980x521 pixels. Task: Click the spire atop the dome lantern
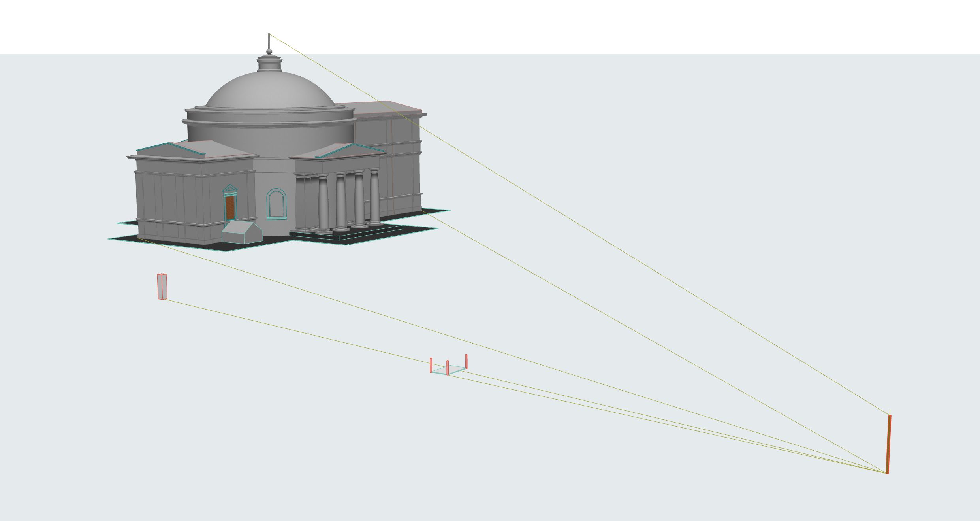coord(269,41)
